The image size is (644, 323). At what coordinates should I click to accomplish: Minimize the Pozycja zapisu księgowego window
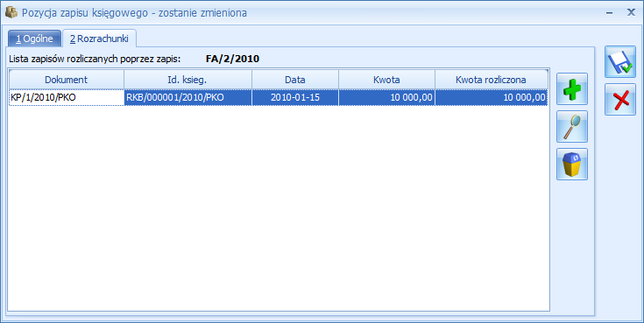[x=610, y=13]
